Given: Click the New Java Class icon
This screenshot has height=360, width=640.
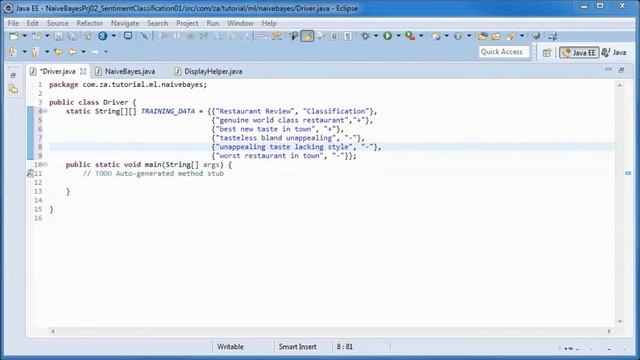Looking at the screenshot, I should pyautogui.click(x=458, y=36).
